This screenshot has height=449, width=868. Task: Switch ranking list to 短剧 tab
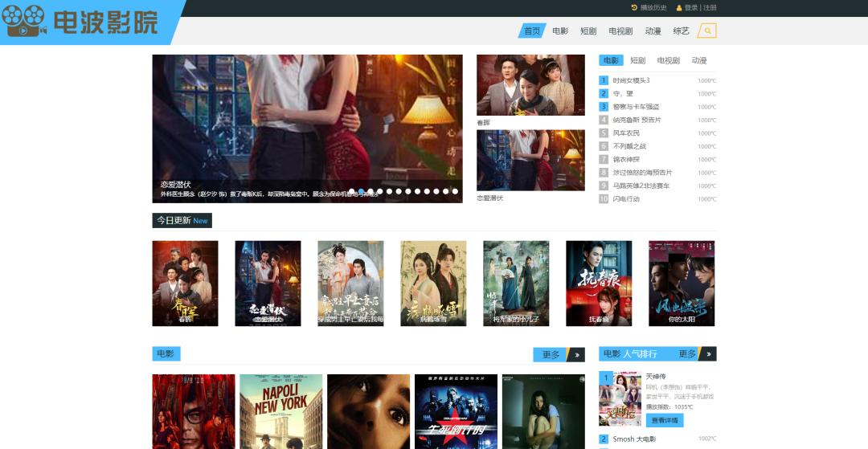[637, 60]
